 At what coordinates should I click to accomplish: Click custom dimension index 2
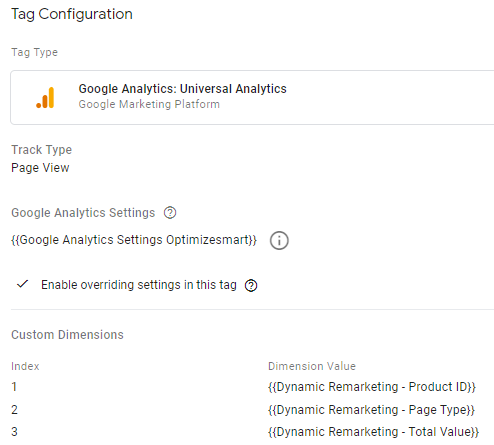coord(14,410)
